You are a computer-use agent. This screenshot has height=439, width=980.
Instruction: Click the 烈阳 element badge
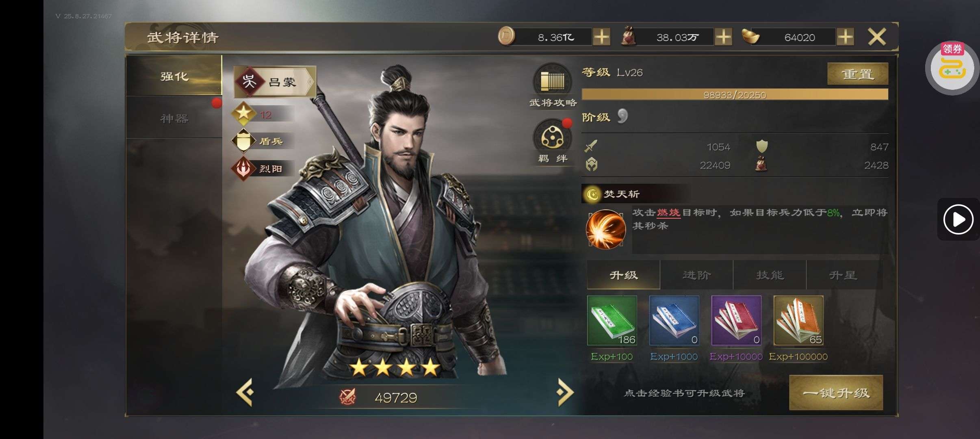tap(262, 168)
